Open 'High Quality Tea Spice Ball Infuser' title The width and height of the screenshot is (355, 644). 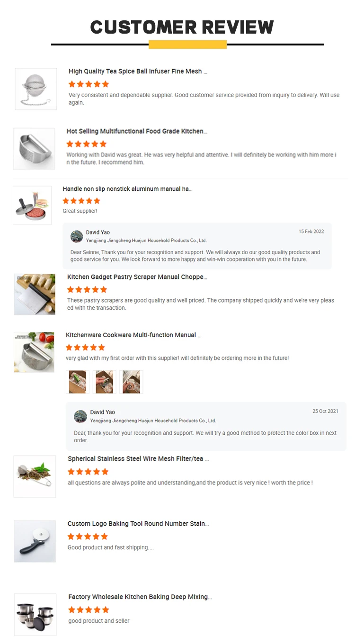click(x=138, y=72)
